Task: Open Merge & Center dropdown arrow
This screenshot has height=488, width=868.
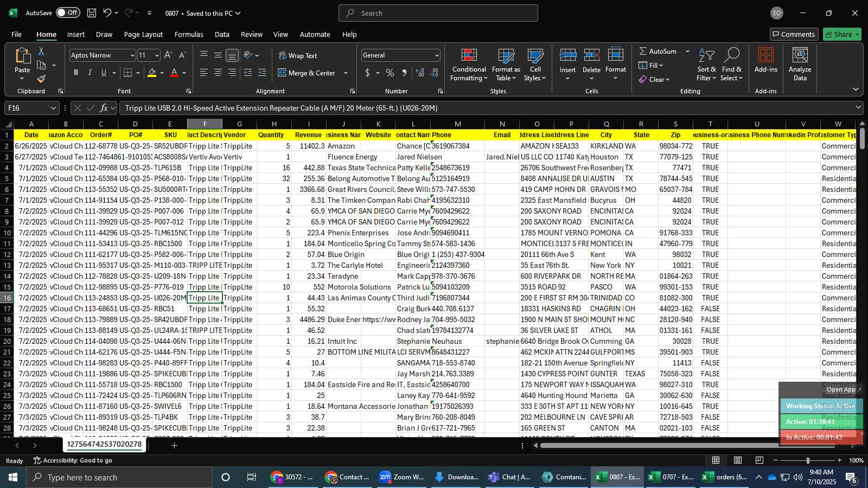Action: 346,73
